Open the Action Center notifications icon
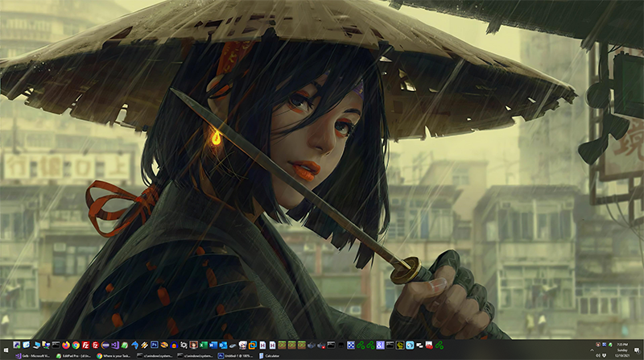Screen dimensions: 644x360 [x=637, y=350]
